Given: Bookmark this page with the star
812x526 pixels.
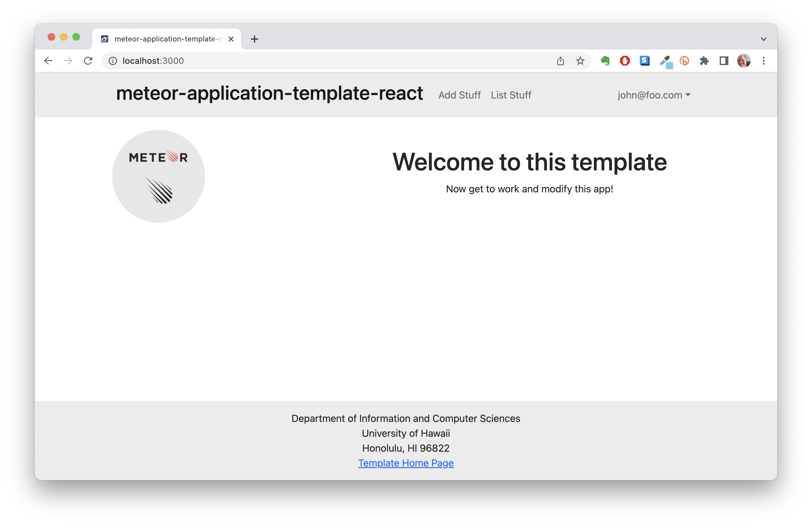Looking at the screenshot, I should (x=580, y=61).
